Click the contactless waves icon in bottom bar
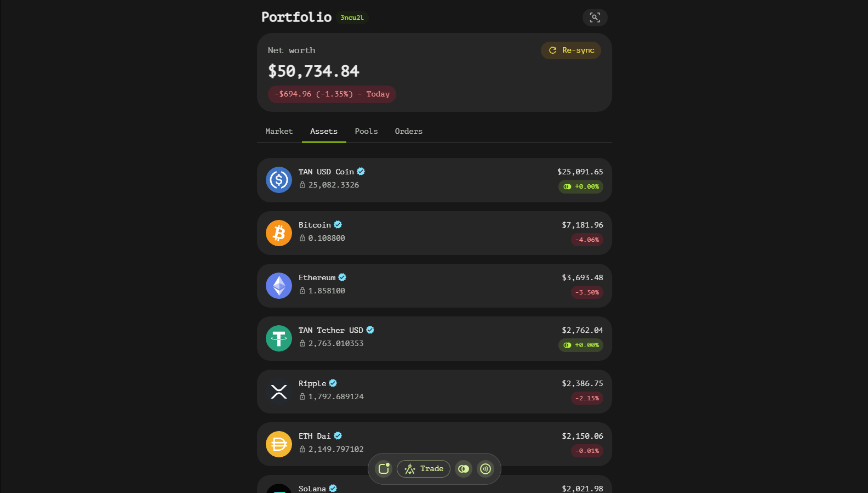 coord(486,469)
